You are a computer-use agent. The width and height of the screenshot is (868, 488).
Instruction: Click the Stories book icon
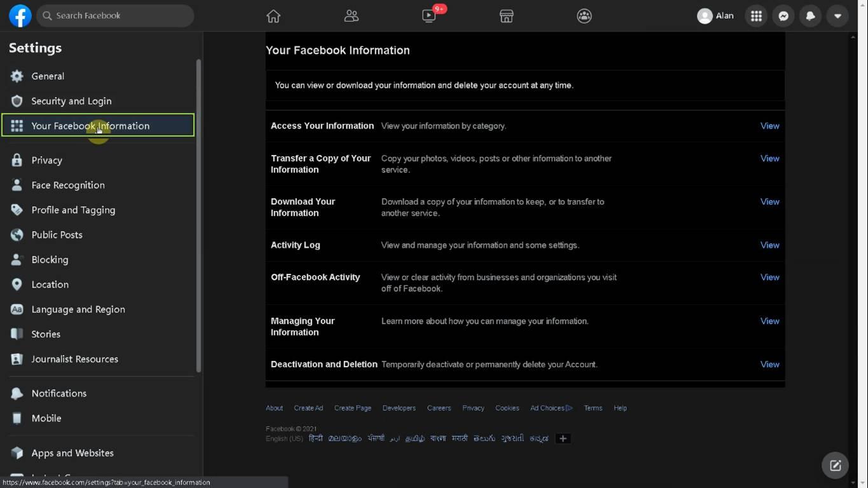(17, 334)
